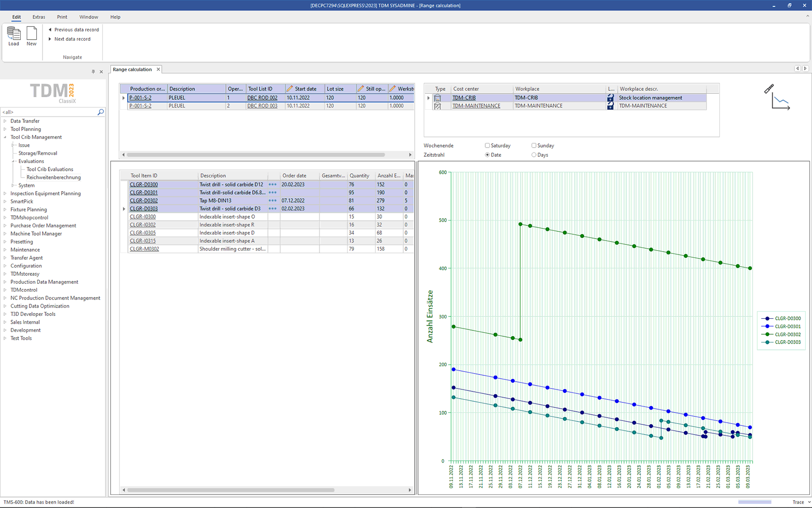
Task: Collapse the Tool Crib Management node
Action: tap(5, 137)
